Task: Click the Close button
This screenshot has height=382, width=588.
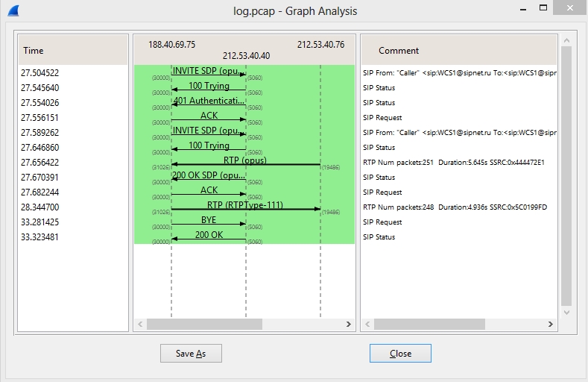Action: coord(400,354)
